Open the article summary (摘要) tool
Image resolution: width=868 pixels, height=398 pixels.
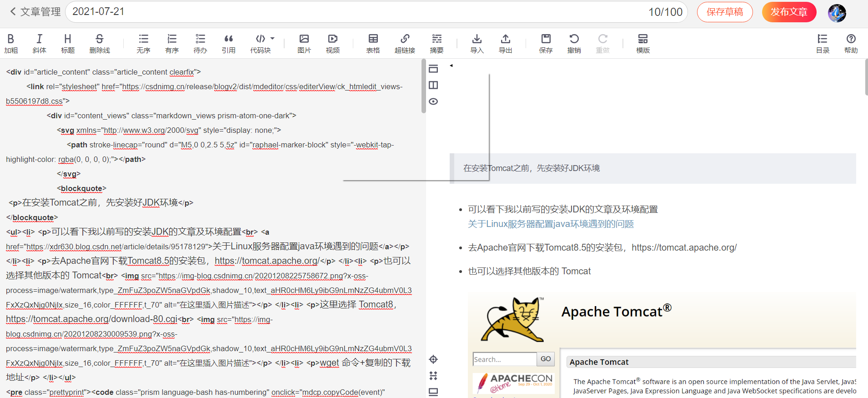437,44
